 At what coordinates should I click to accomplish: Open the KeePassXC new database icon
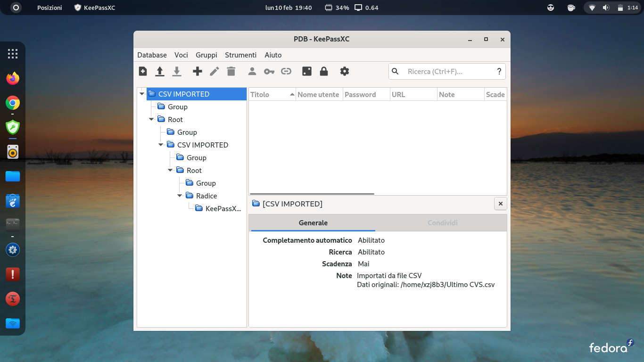142,71
